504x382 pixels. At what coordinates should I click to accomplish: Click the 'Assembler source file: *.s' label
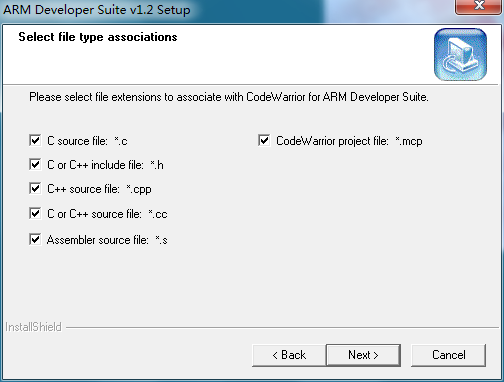click(x=107, y=240)
